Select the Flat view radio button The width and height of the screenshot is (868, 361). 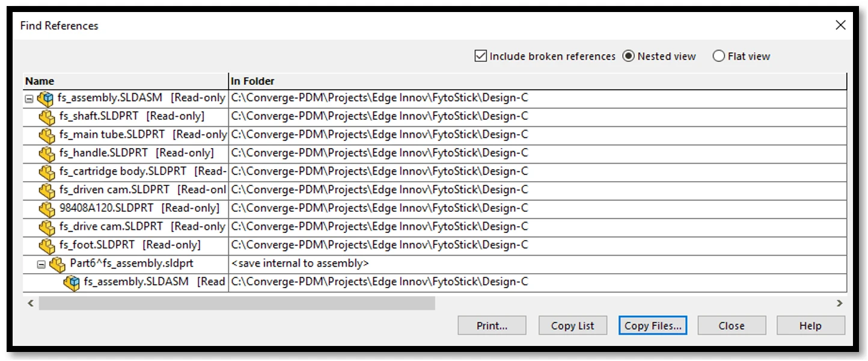718,56
